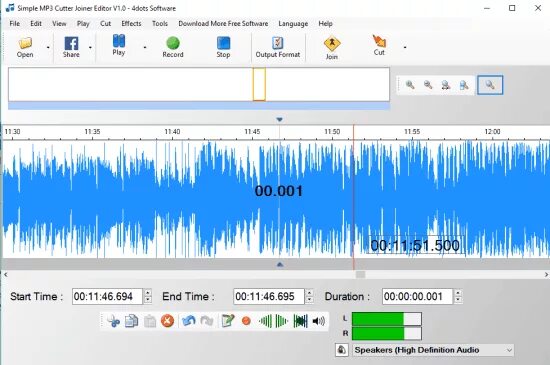Click the highlighted magnifier zoom button

click(x=490, y=85)
